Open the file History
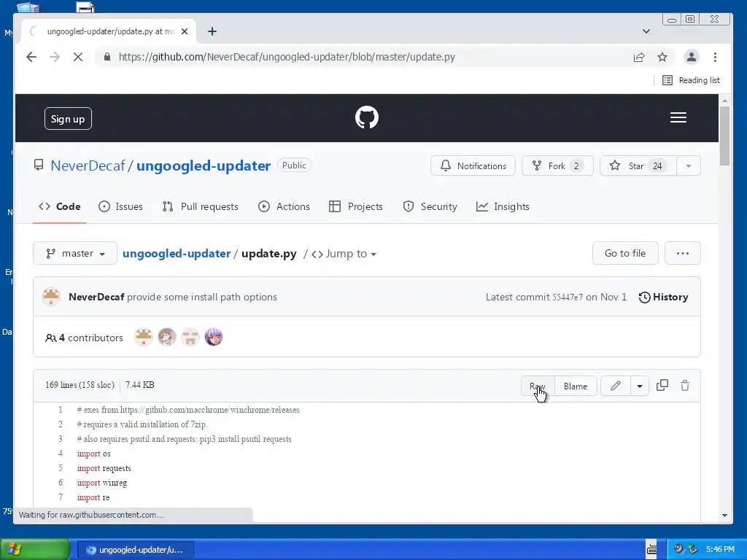This screenshot has height=560, width=747. [664, 297]
